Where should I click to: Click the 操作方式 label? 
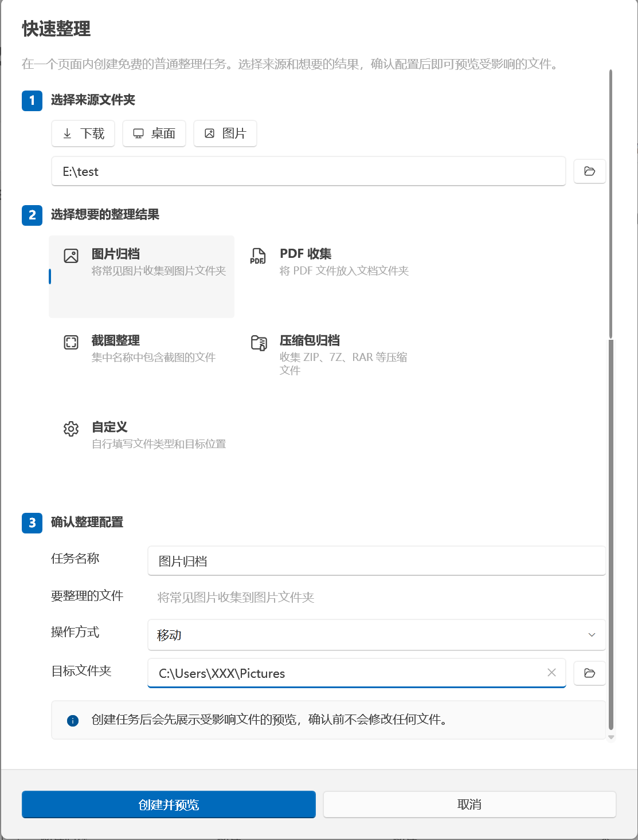[75, 632]
